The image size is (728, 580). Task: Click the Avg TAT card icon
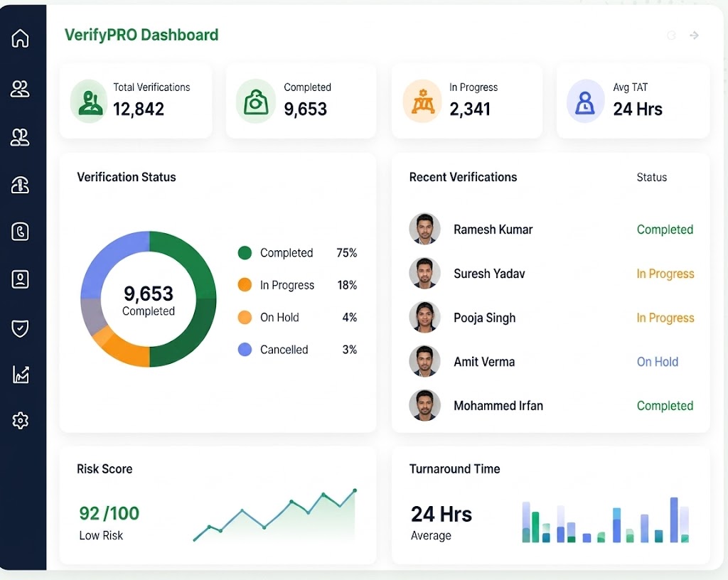click(586, 101)
